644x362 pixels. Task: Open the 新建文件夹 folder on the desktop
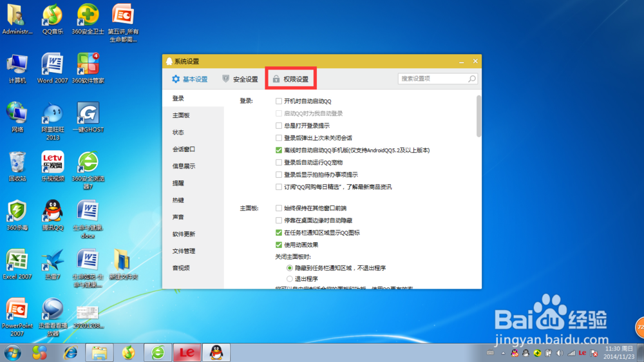(x=123, y=264)
